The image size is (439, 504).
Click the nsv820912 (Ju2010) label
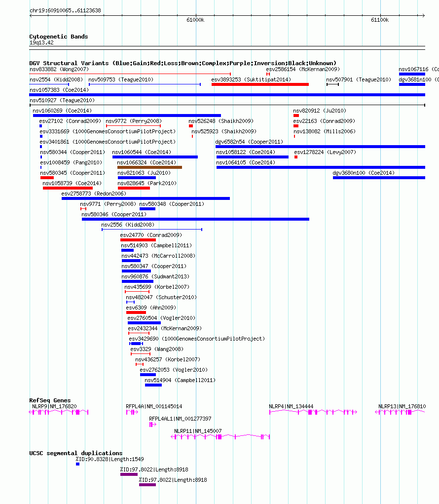point(320,111)
